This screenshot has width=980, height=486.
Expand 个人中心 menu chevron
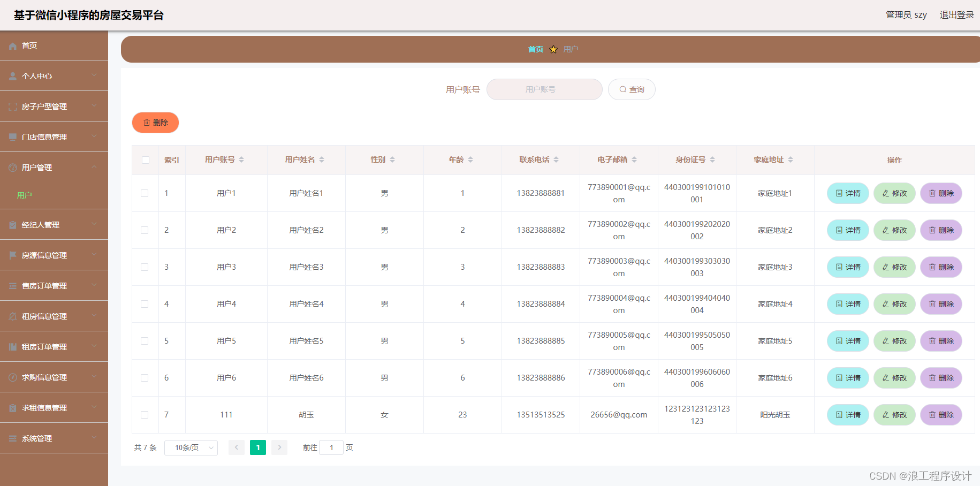click(x=94, y=75)
